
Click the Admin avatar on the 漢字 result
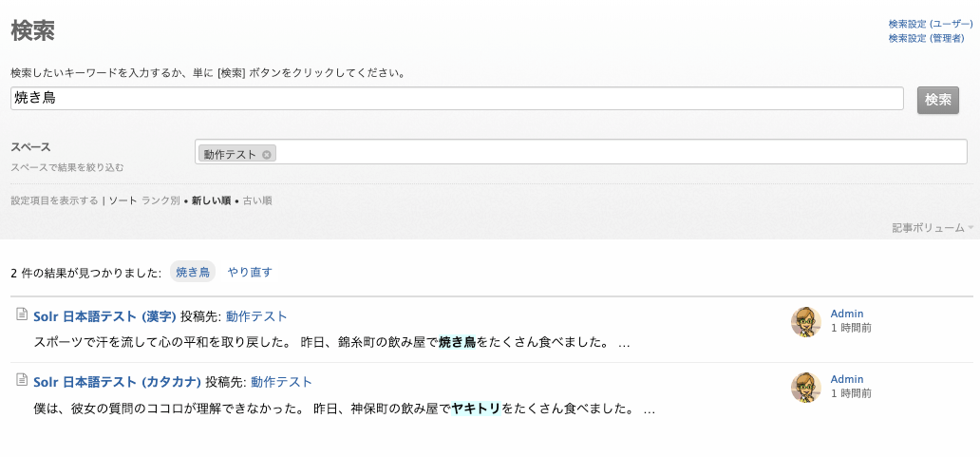point(805,321)
